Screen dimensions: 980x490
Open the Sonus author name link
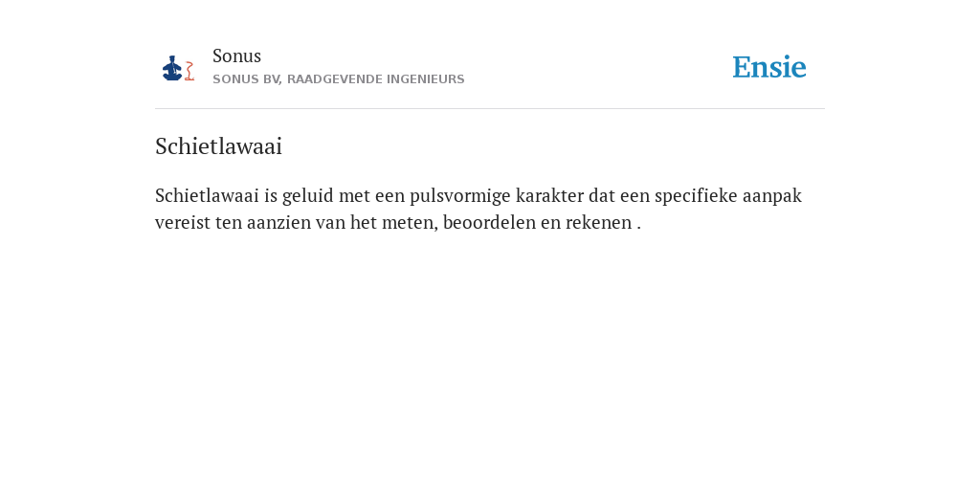(x=237, y=56)
